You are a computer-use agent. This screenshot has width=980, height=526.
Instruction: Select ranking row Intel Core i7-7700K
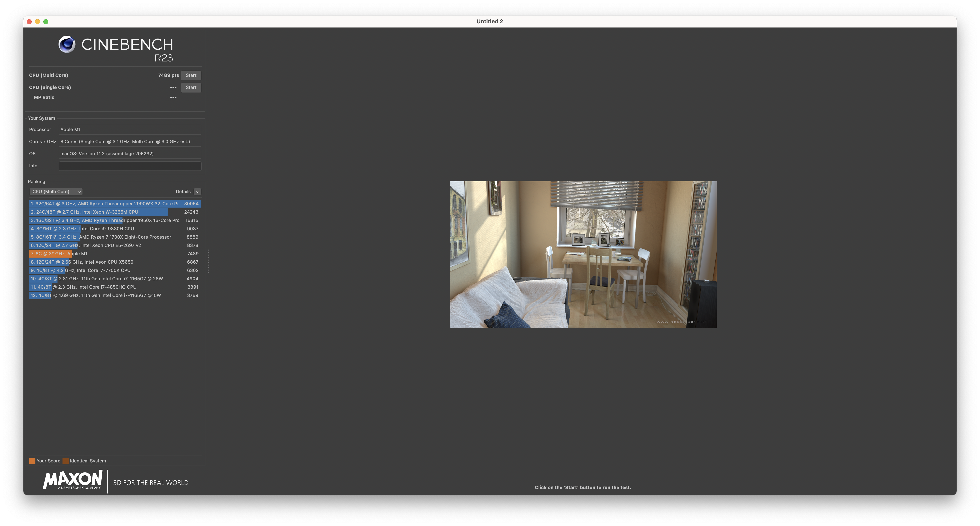coord(115,271)
